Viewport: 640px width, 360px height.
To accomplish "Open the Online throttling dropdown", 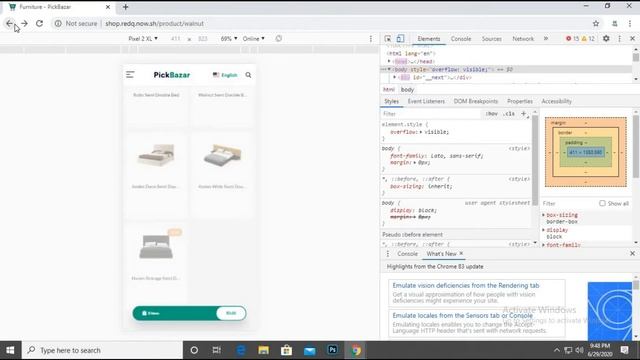I will pos(253,38).
